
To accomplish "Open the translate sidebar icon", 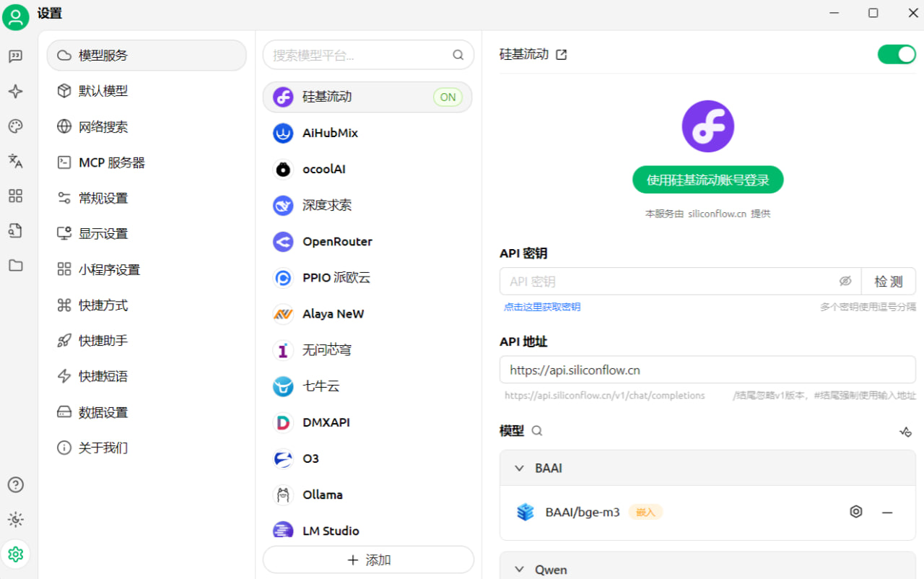I will [x=15, y=161].
